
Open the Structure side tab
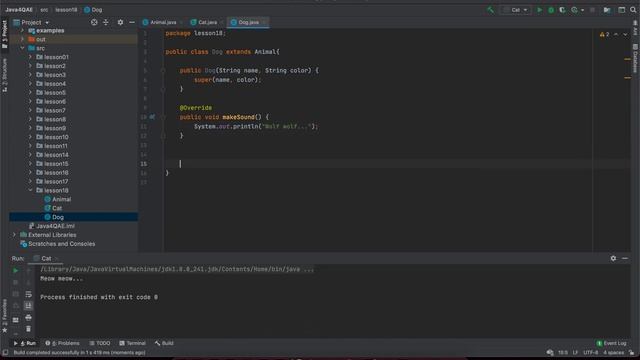[x=4, y=75]
